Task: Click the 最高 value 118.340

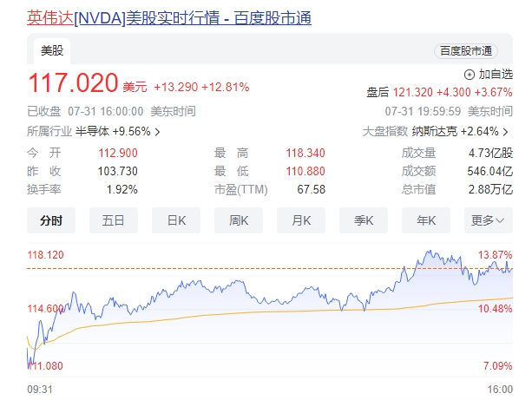Action: [x=305, y=153]
